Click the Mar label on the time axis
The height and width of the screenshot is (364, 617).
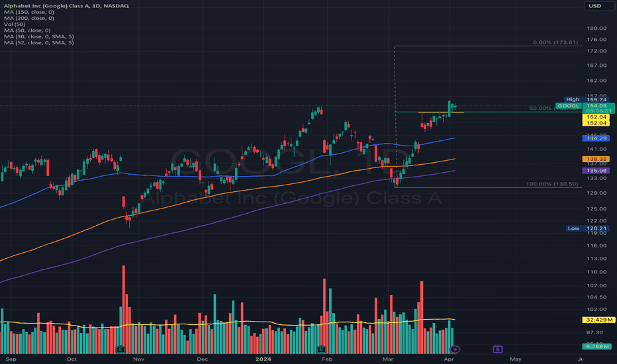pos(388,359)
